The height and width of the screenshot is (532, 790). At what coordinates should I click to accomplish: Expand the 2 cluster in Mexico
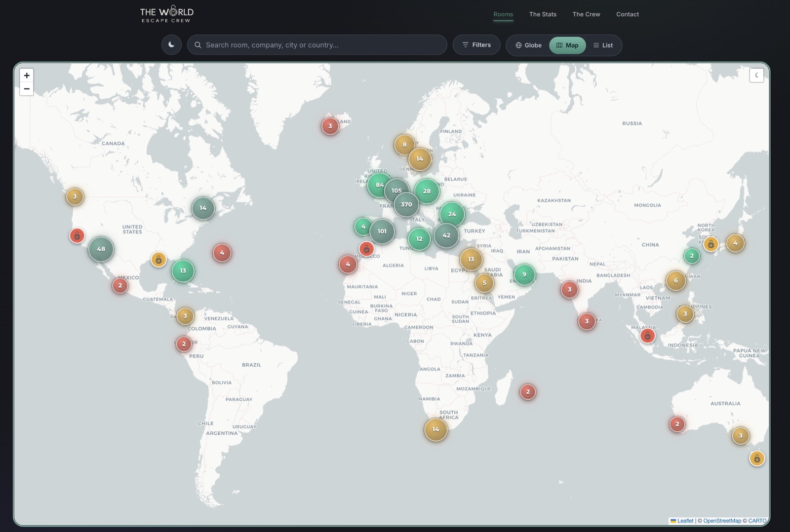tap(120, 285)
